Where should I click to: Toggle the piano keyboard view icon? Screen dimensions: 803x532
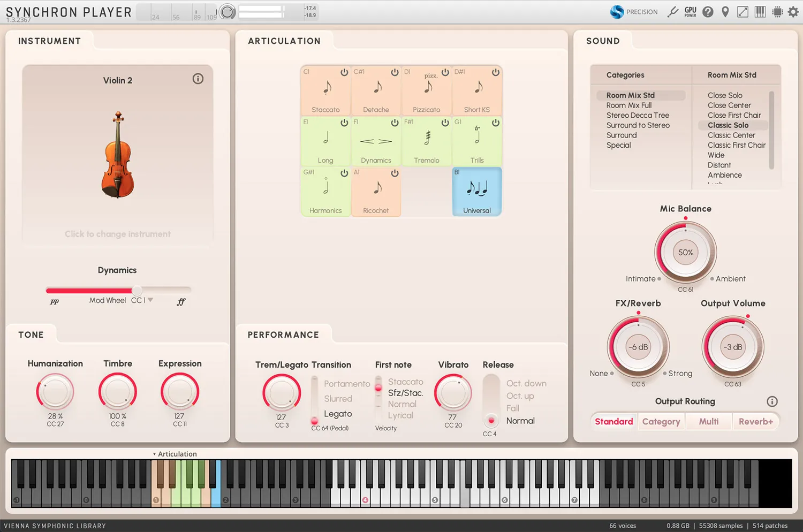click(760, 12)
